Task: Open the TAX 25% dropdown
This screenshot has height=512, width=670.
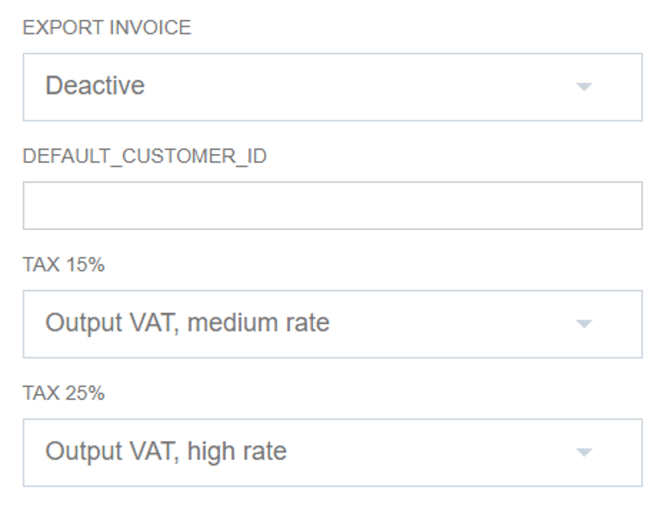Action: pos(332,452)
